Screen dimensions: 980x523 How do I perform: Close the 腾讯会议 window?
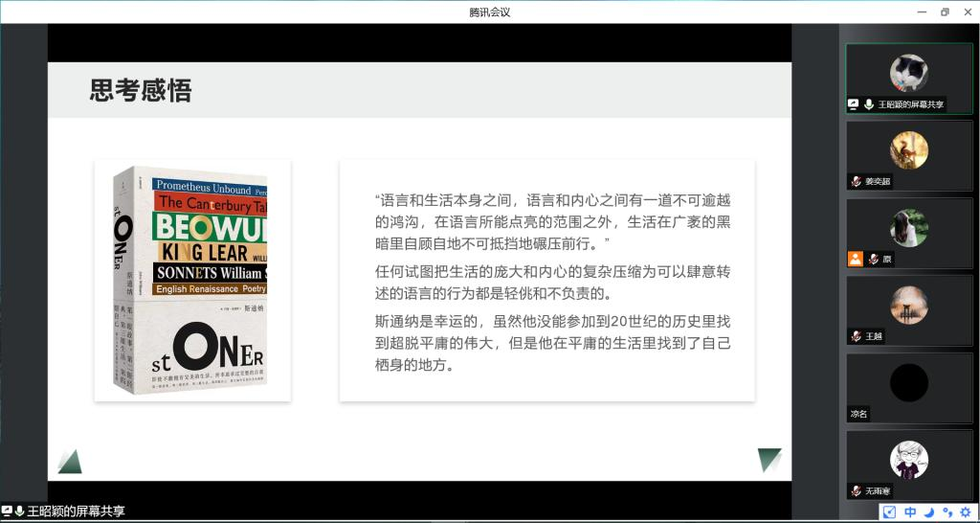pos(968,11)
